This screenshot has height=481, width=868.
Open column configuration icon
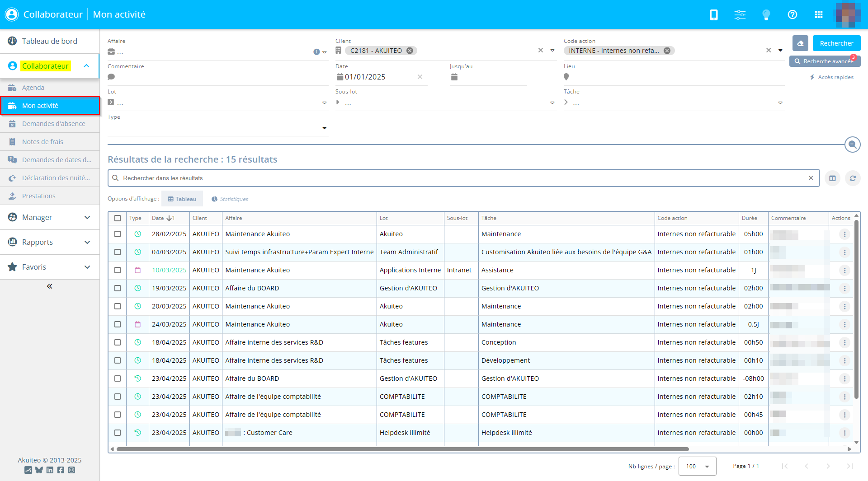pyautogui.click(x=832, y=178)
